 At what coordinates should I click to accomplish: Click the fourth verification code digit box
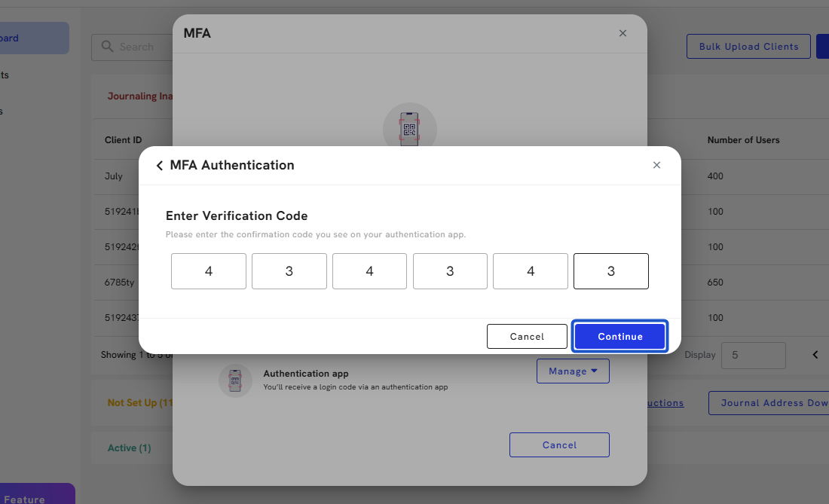click(450, 271)
